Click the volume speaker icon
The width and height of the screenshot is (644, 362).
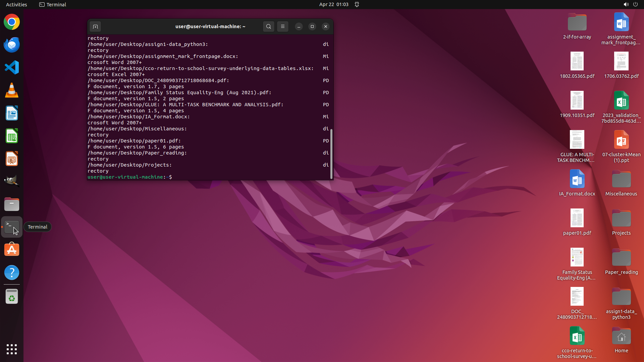(x=626, y=4)
